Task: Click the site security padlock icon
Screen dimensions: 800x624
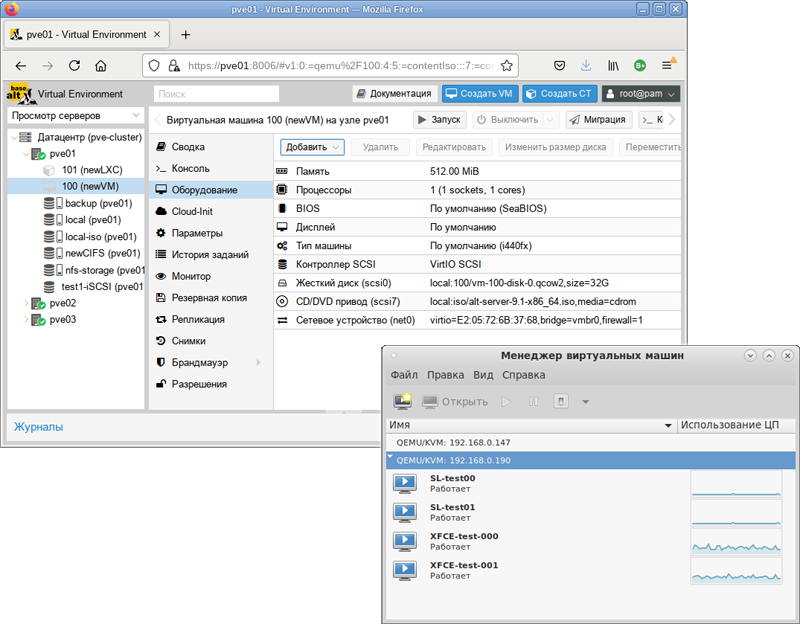Action: coord(174,65)
